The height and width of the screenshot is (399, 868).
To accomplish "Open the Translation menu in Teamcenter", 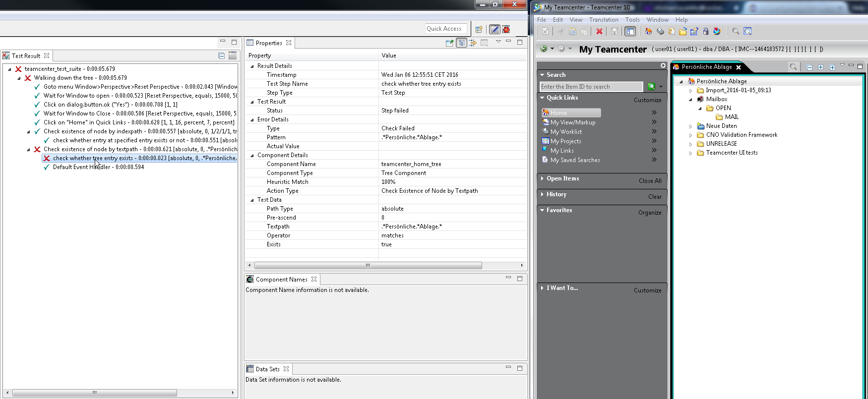I will coord(604,20).
